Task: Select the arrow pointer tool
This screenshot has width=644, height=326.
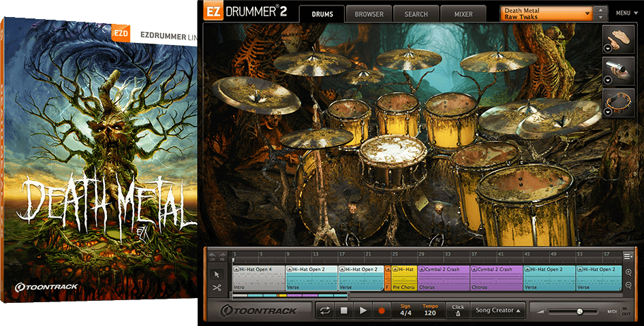Action: coord(217,274)
